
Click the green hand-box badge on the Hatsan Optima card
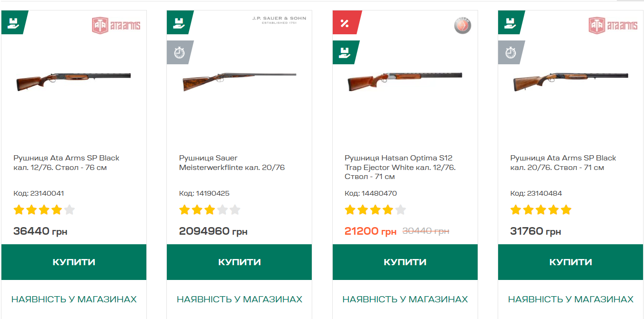pyautogui.click(x=346, y=52)
